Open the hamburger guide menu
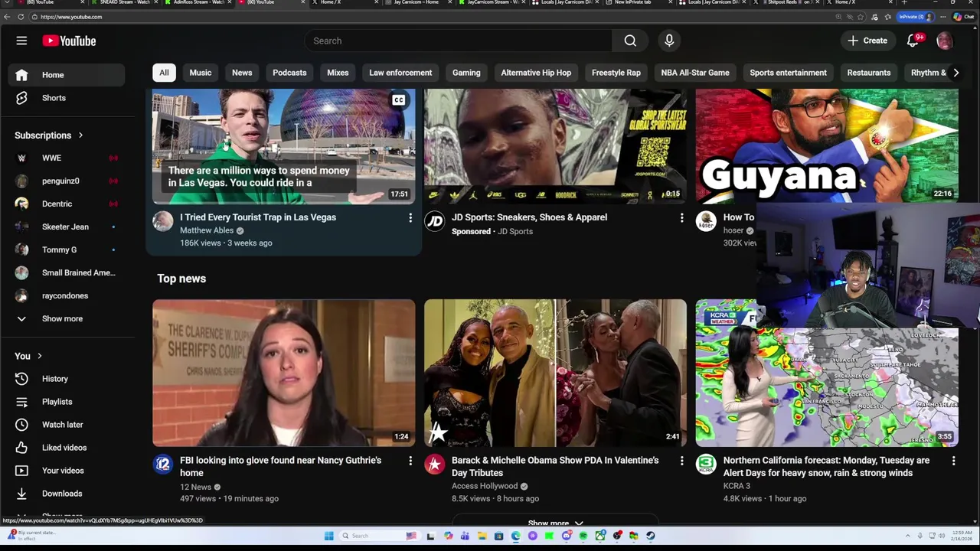The width and height of the screenshot is (980, 551). coord(21,41)
